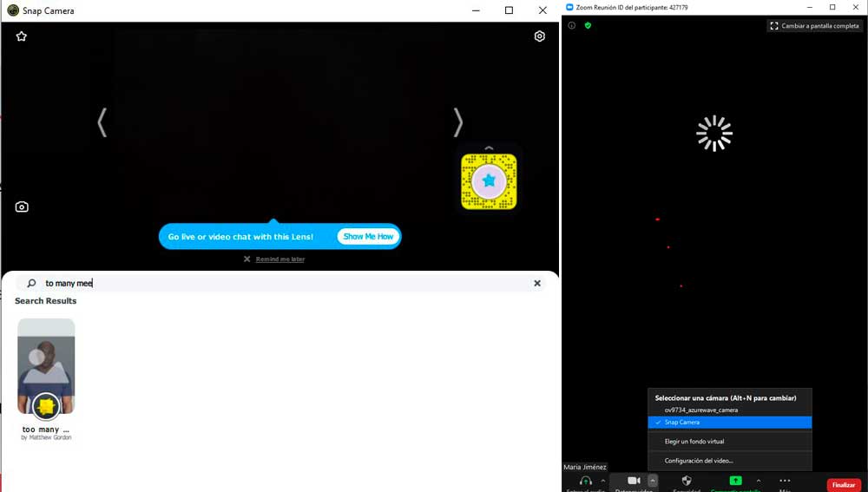Click green Share Screen icon in Zoom
868x492 pixels.
[x=735, y=481]
